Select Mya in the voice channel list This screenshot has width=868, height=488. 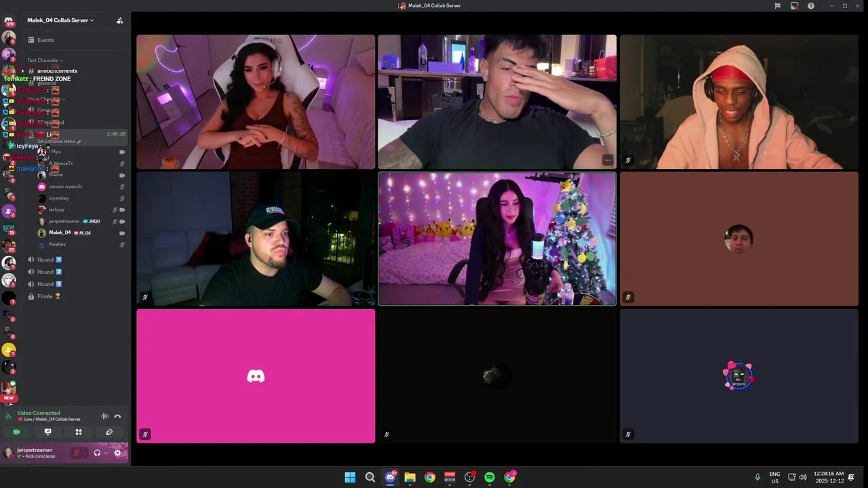[81, 152]
